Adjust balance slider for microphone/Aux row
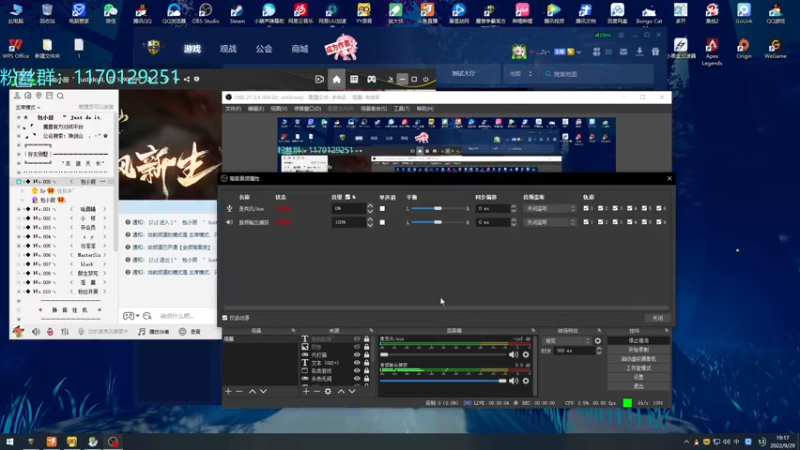This screenshot has width=800, height=450. 438,209
